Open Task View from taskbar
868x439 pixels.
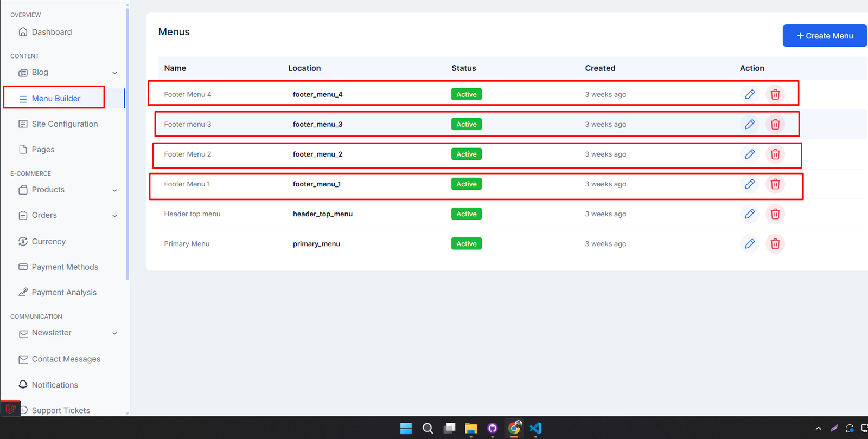tap(449, 428)
